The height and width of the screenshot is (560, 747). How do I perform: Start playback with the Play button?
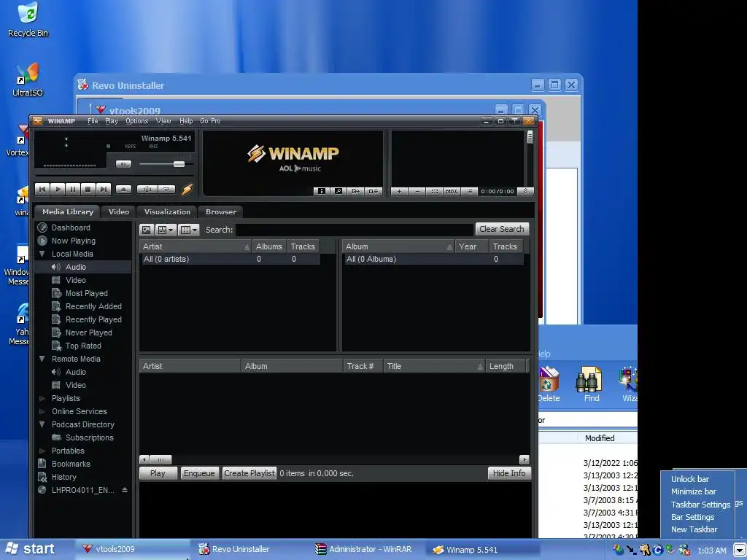[58, 190]
